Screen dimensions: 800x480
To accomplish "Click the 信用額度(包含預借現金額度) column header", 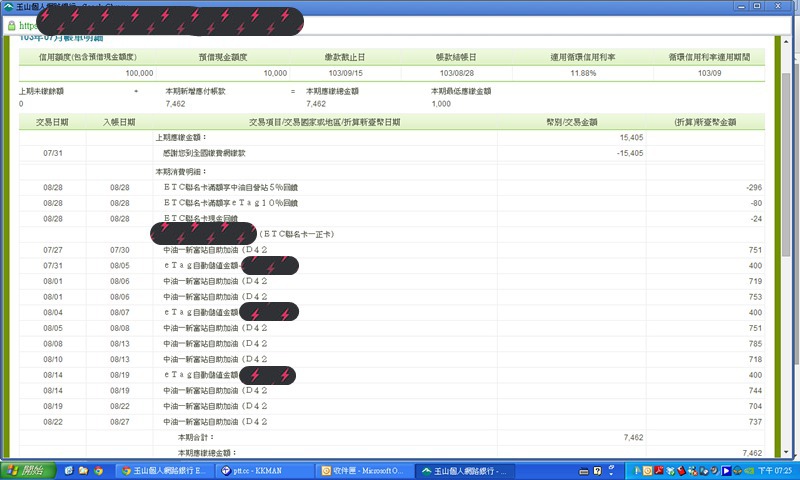I will click(88, 57).
